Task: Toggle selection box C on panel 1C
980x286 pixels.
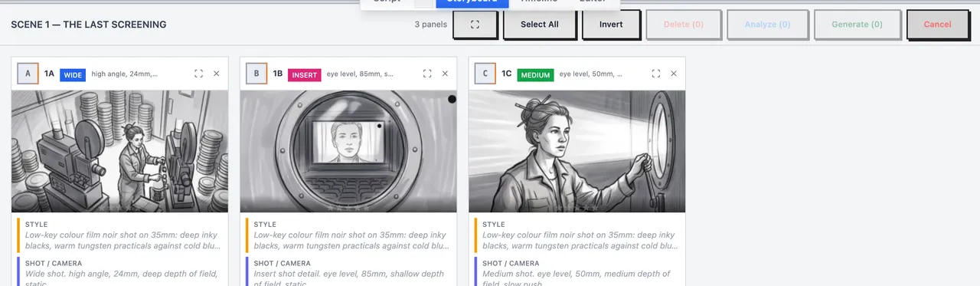Action: tap(485, 74)
